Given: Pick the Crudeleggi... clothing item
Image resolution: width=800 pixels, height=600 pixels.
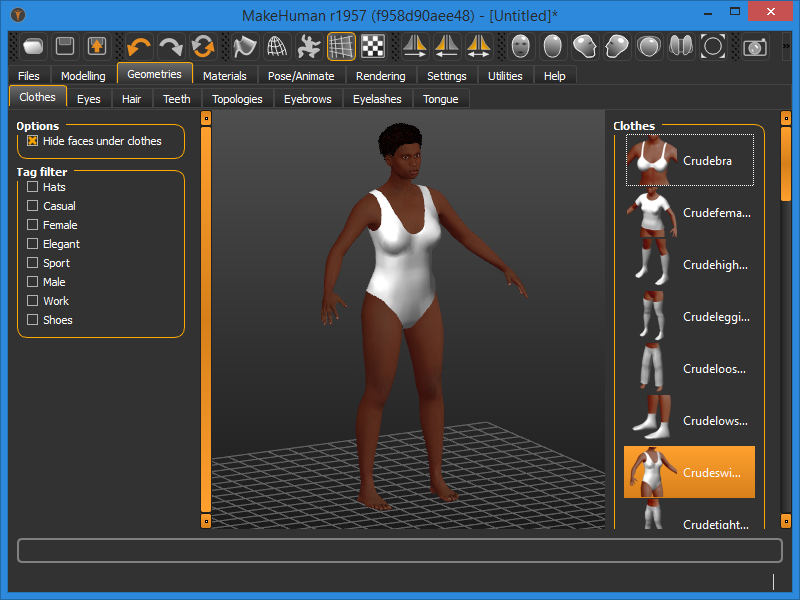Looking at the screenshot, I should 690,317.
